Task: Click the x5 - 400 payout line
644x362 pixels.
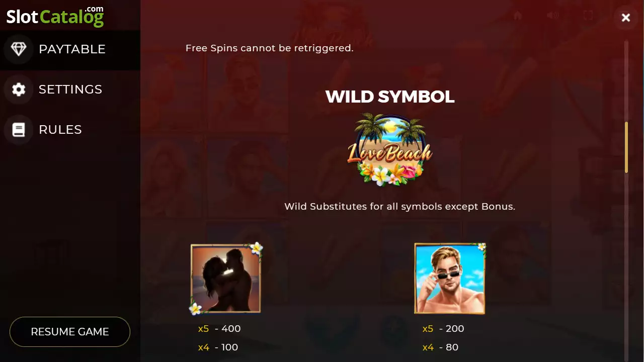Action: (x=219, y=329)
